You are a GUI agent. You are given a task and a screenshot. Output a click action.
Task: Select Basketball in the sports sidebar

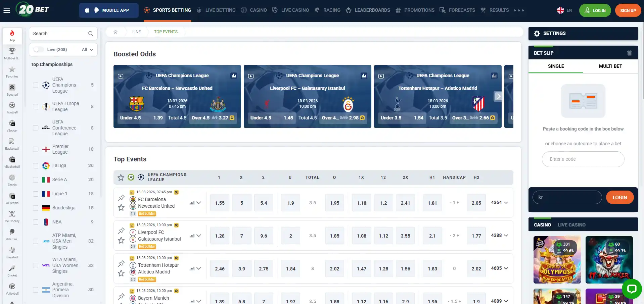click(12, 144)
